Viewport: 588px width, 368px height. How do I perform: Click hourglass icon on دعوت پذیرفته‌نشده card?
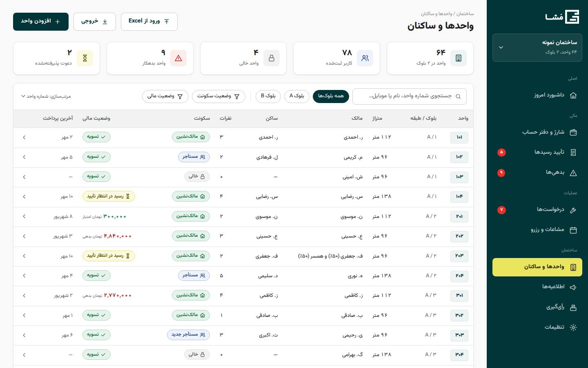[85, 58]
